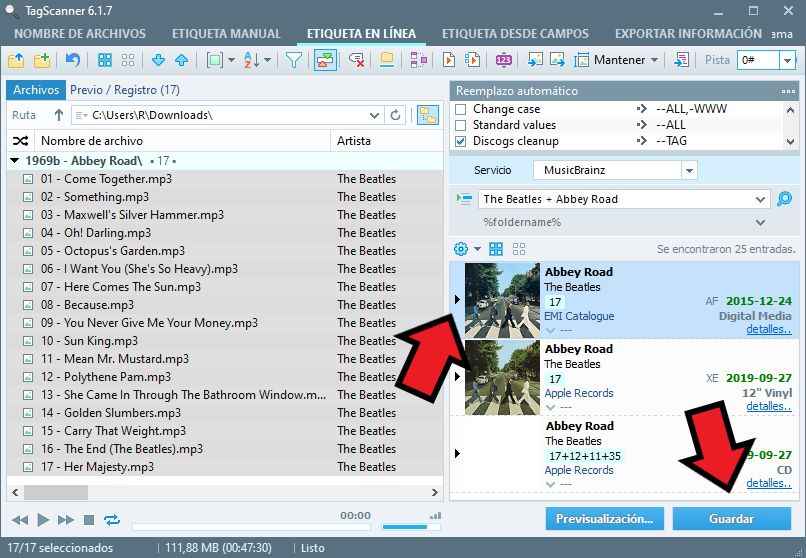Expand the 17+12+11+35 Abbey Road result
This screenshot has height=558, width=806.
coord(457,454)
